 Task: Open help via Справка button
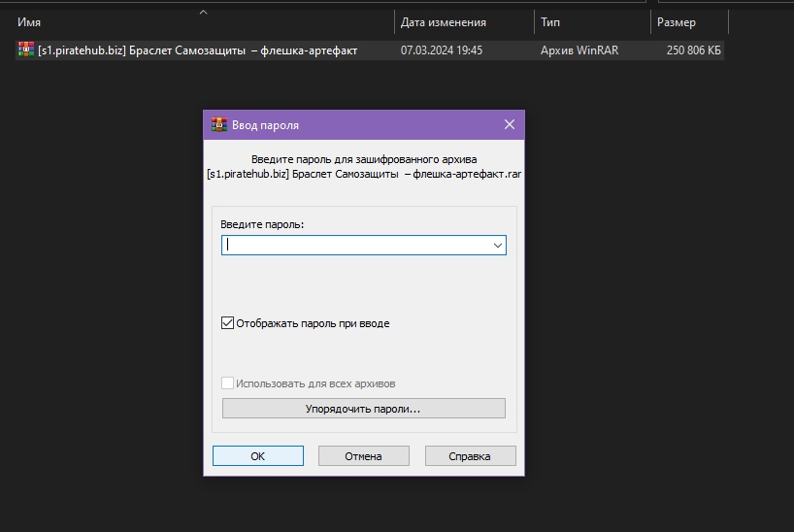(x=470, y=456)
